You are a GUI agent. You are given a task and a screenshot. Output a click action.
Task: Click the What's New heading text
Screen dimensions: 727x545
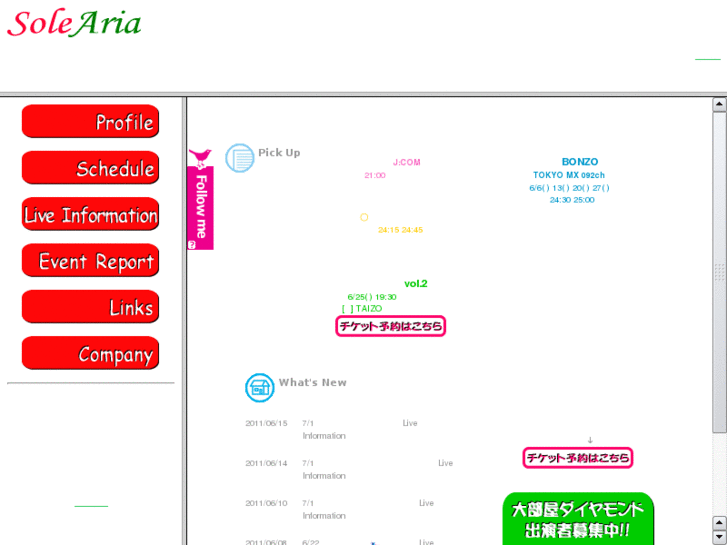(312, 383)
